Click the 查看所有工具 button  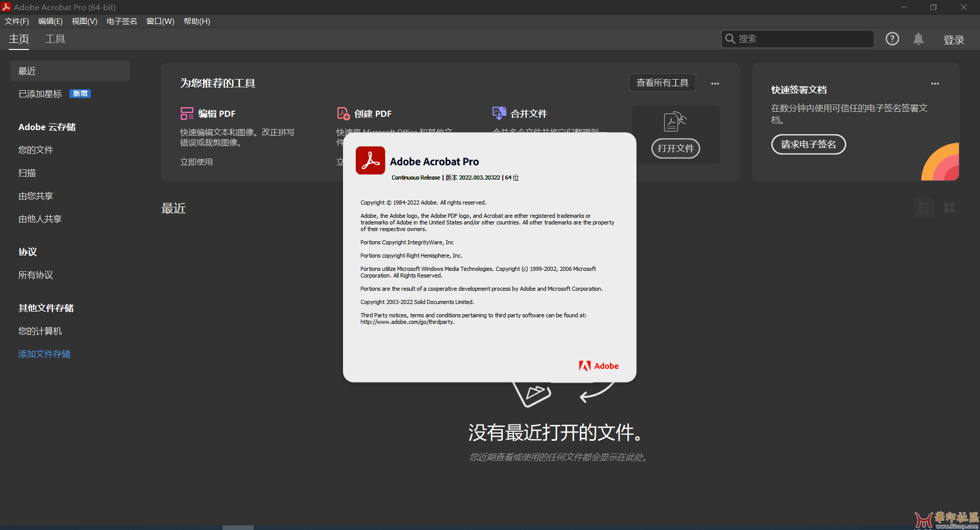tap(662, 83)
